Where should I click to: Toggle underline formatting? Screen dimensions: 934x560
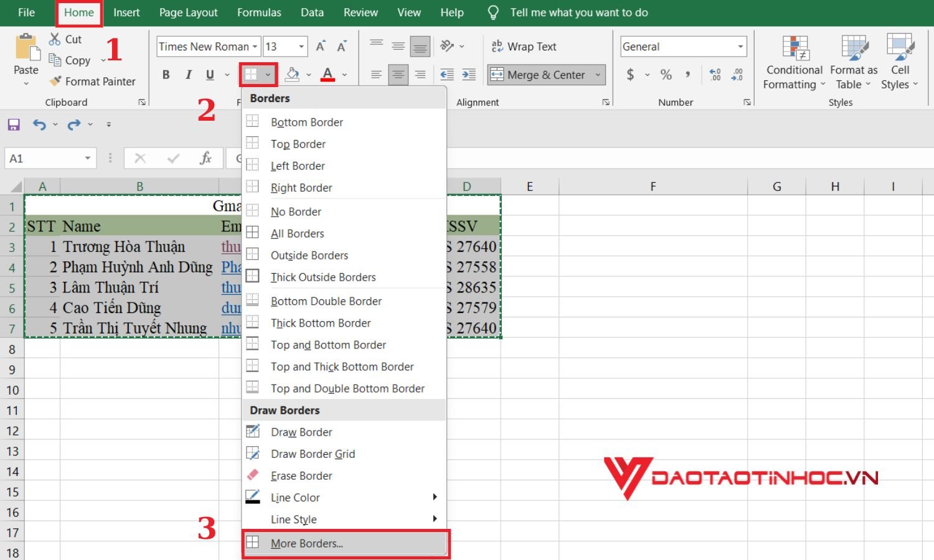(209, 74)
